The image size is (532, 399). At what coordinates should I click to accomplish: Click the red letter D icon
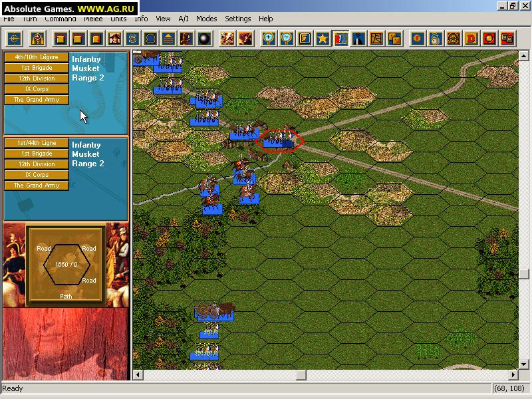point(471,39)
